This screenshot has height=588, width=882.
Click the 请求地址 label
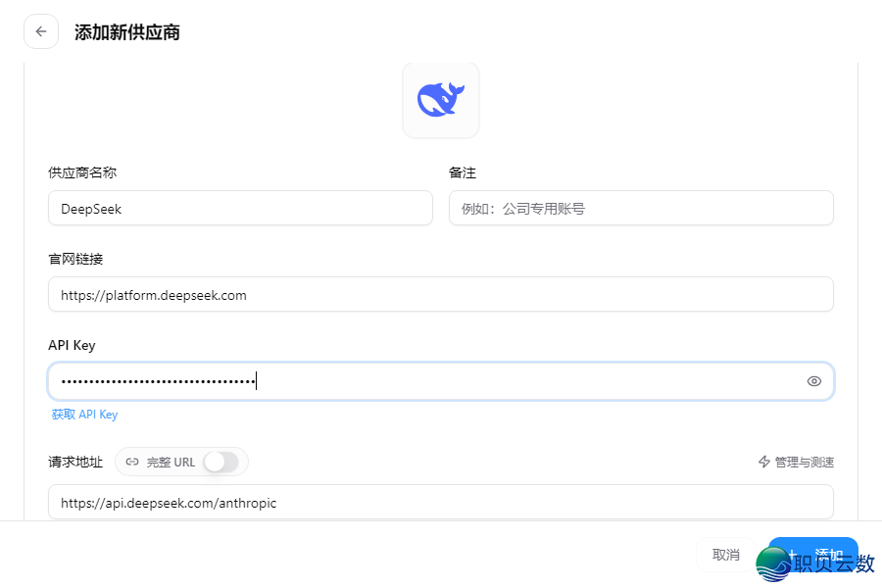point(75,462)
